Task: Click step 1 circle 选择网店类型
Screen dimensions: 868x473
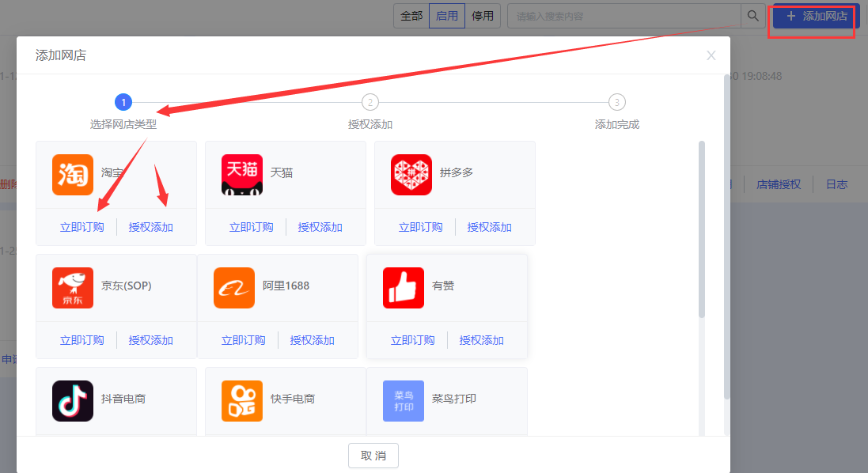Action: (x=123, y=102)
